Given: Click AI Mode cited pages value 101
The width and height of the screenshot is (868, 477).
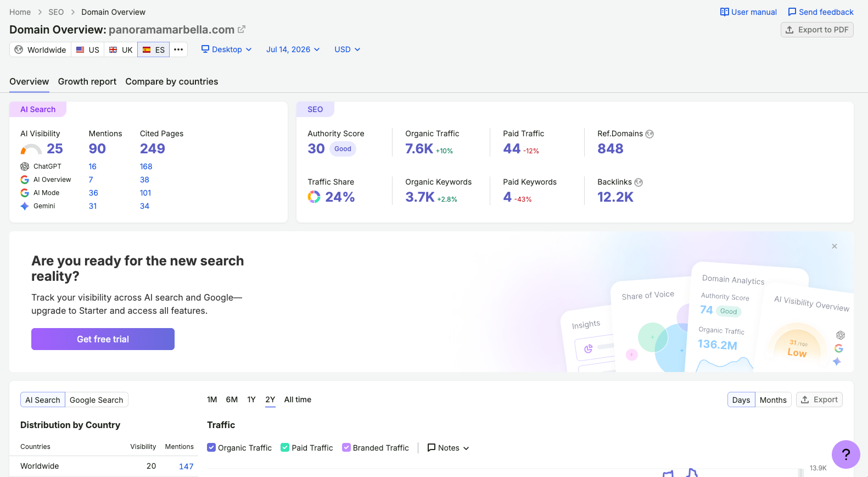Looking at the screenshot, I should point(145,193).
